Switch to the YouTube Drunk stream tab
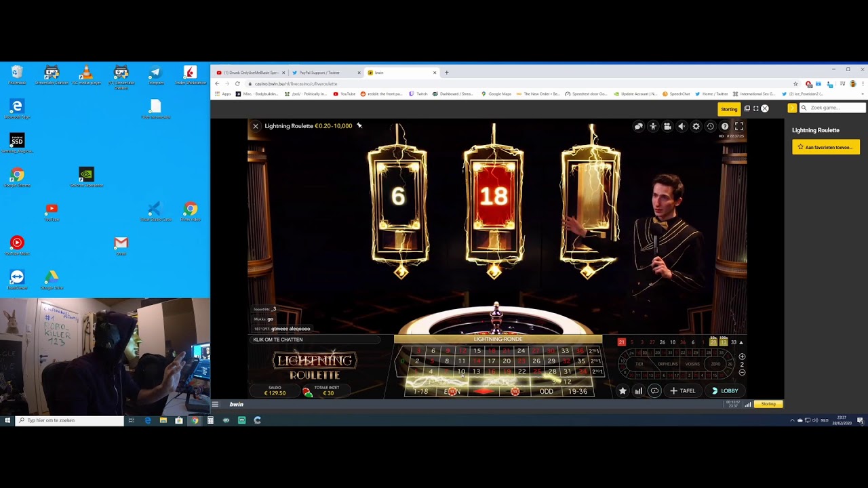This screenshot has width=868, height=488. pos(250,73)
